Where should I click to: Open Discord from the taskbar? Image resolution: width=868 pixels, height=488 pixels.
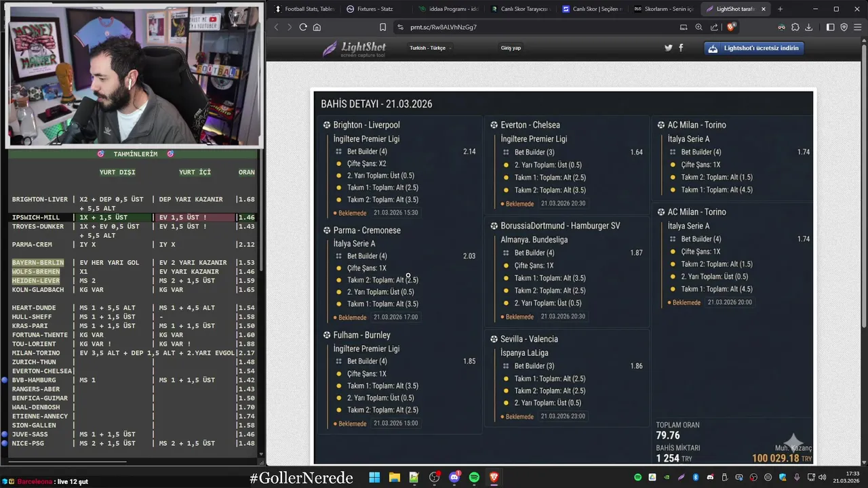[x=454, y=477]
